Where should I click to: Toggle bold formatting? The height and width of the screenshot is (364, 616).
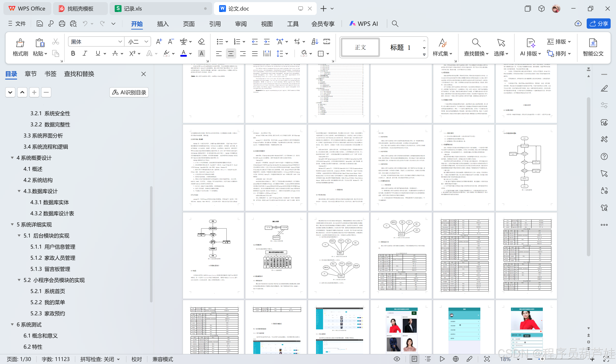[x=73, y=53]
